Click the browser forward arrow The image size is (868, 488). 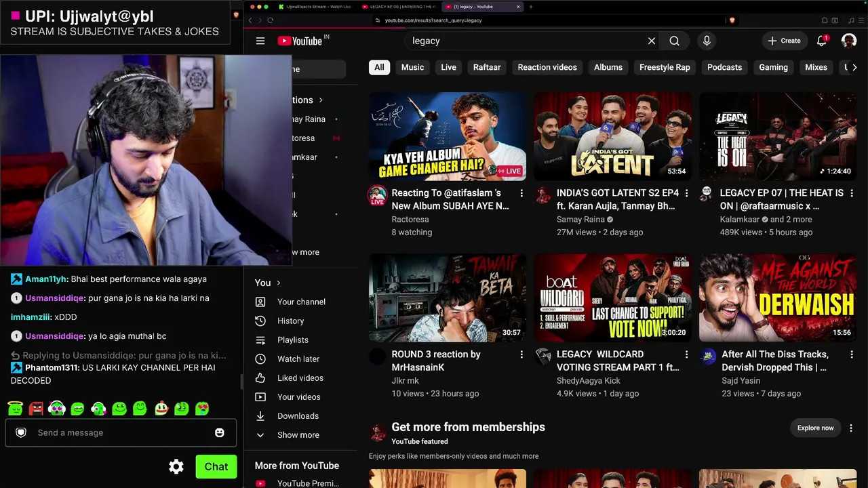pyautogui.click(x=260, y=20)
